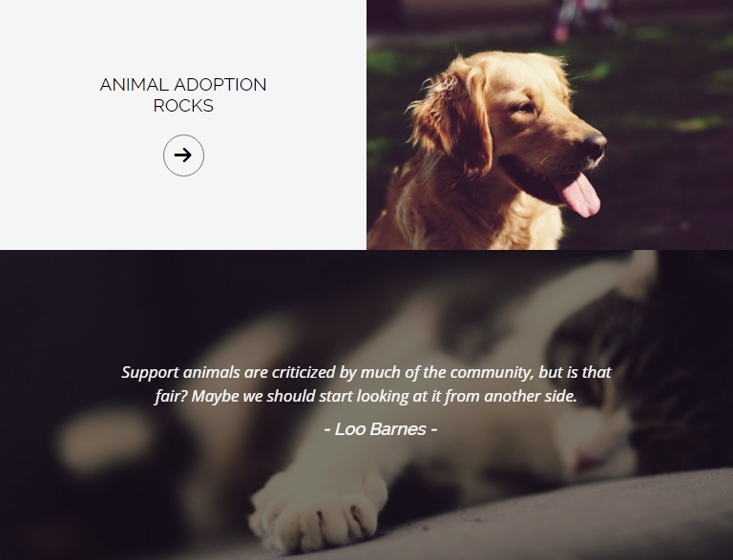
Task: Click the word 'ROCKS' in the heading
Action: point(183,106)
